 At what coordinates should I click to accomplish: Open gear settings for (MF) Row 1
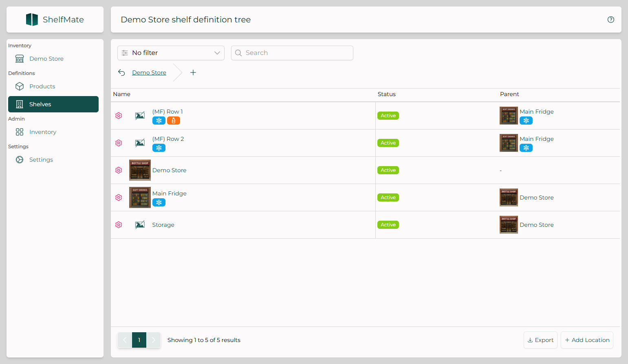[x=119, y=116]
